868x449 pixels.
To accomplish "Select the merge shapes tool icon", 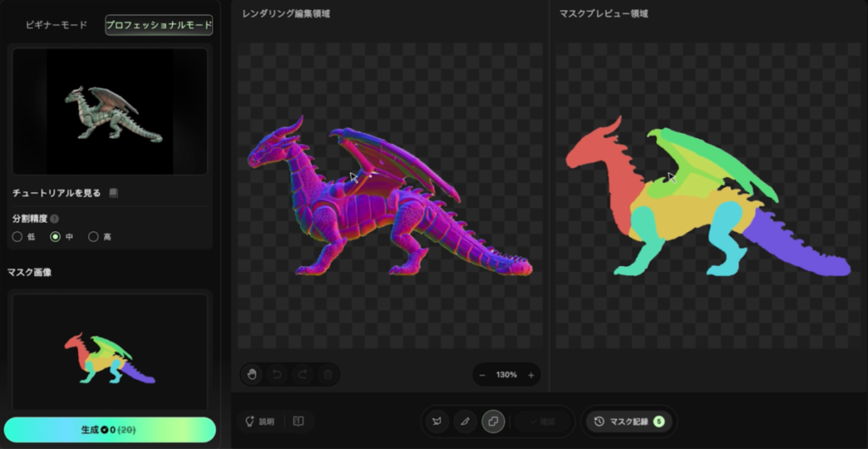I will click(x=493, y=421).
